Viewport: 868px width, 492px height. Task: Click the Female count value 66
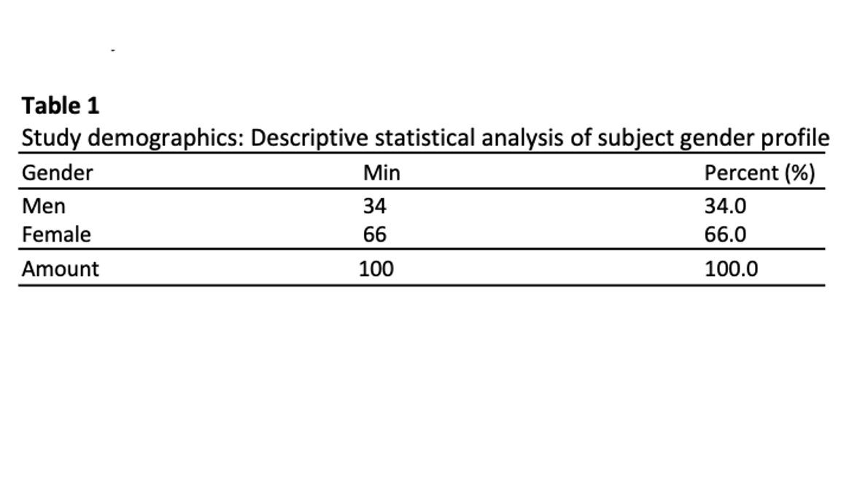(374, 235)
